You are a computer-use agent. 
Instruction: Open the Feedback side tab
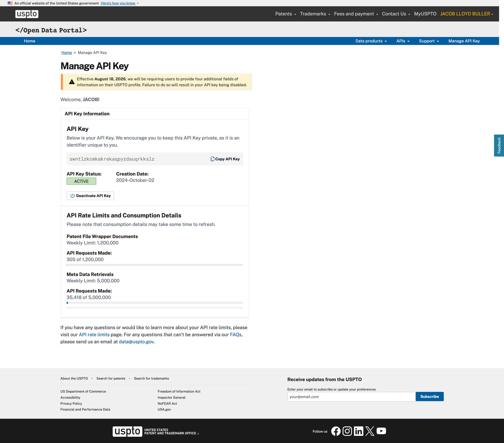[x=499, y=146]
